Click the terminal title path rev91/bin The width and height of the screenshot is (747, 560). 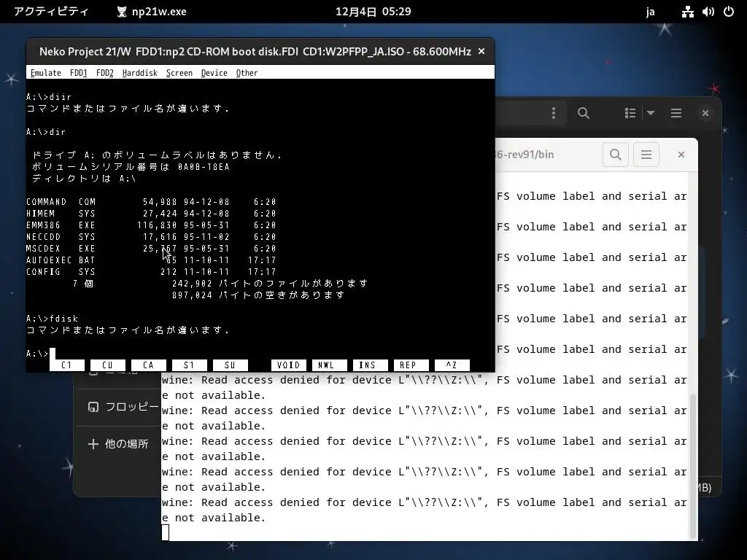coord(525,155)
